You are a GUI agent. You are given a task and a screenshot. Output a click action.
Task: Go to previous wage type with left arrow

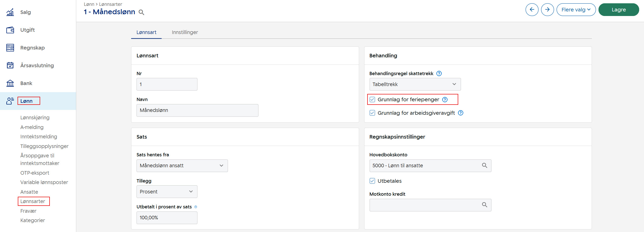[x=532, y=10]
